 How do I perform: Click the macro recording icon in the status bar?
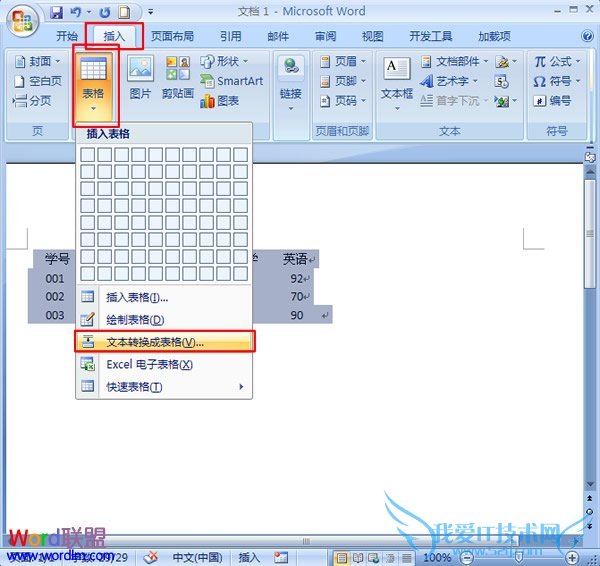point(281,557)
